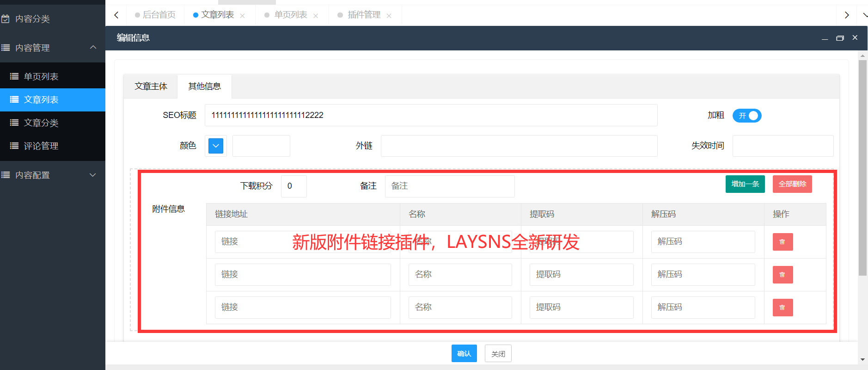Close the 单页列表 tab
The height and width of the screenshot is (370, 868).
coord(316,16)
